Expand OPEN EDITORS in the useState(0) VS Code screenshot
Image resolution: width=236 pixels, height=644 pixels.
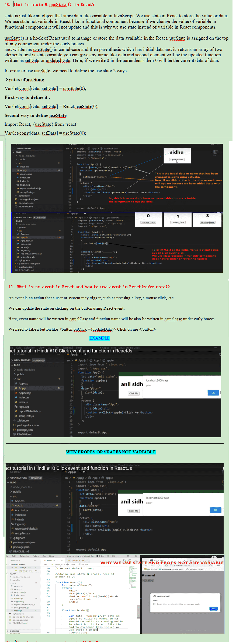(x=14, y=218)
